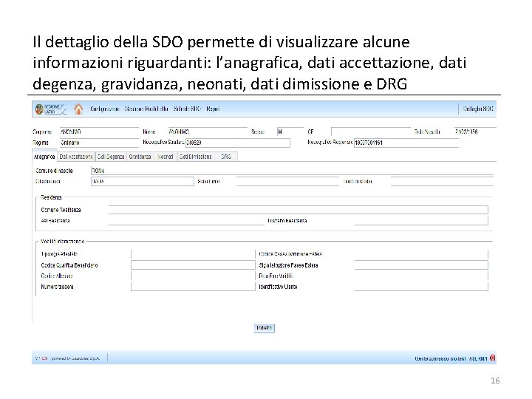
Task: Open the DRG tab
Action: tap(226, 157)
